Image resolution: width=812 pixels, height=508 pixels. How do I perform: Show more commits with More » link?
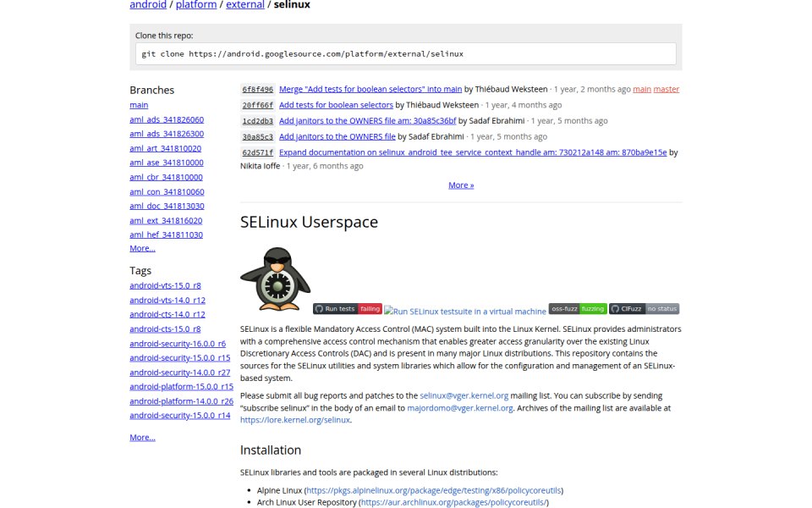(x=461, y=185)
